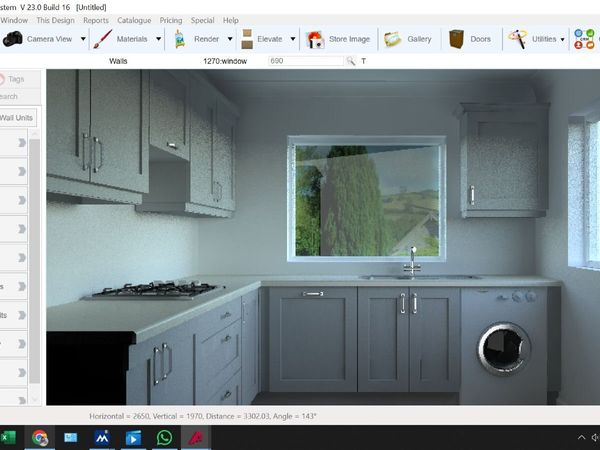Click the Elevate box icon
This screenshot has width=600, height=450.
click(246, 39)
